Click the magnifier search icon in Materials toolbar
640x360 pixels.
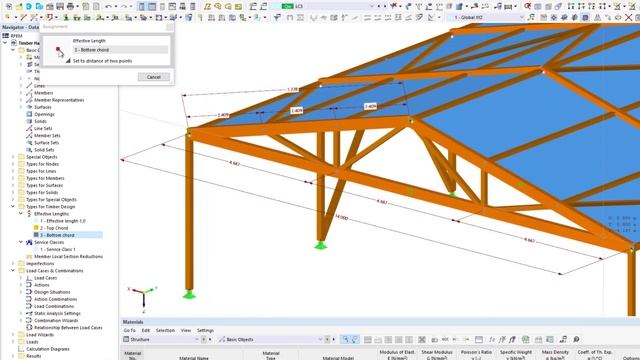tap(576, 339)
